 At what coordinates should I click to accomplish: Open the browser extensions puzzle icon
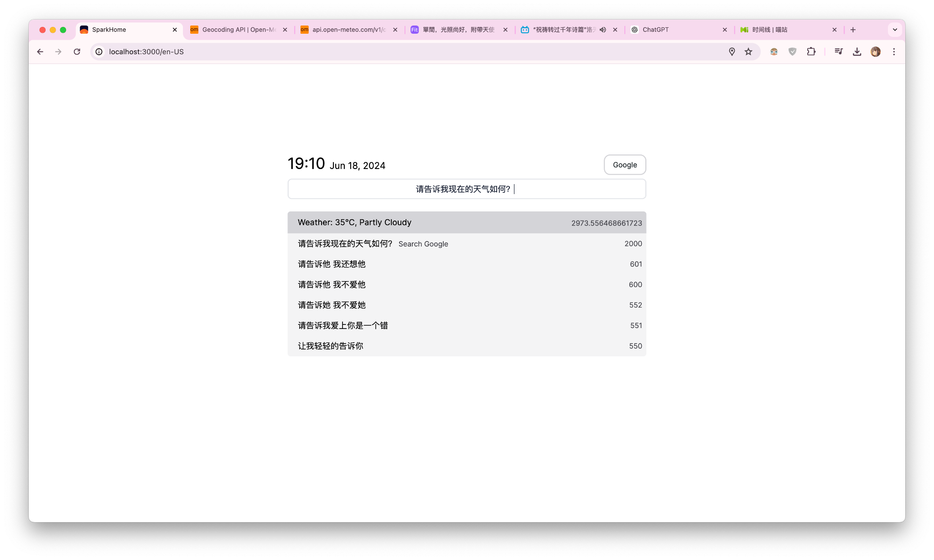[811, 51]
